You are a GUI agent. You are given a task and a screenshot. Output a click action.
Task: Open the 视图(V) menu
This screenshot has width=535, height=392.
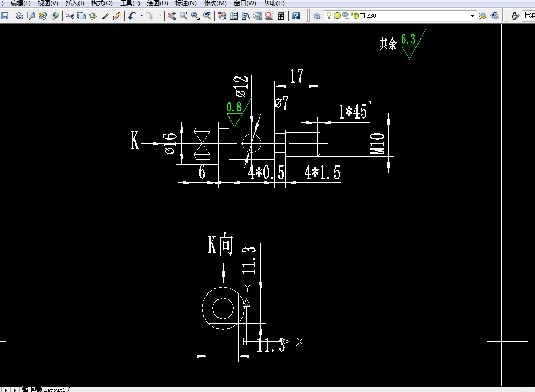click(x=48, y=3)
